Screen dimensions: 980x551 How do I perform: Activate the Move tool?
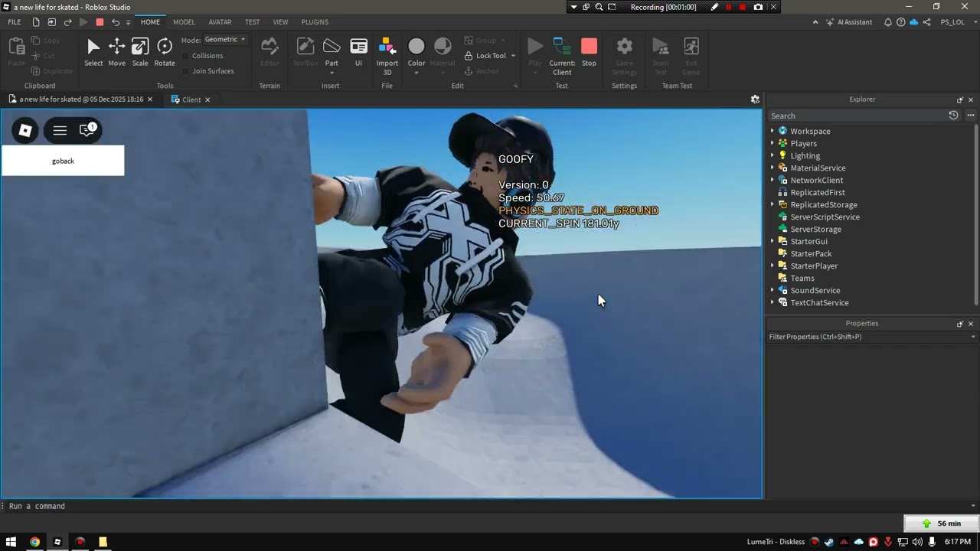click(116, 53)
